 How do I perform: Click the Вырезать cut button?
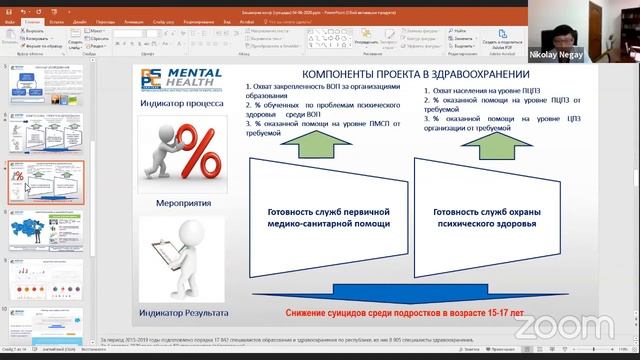pyautogui.click(x=32, y=31)
